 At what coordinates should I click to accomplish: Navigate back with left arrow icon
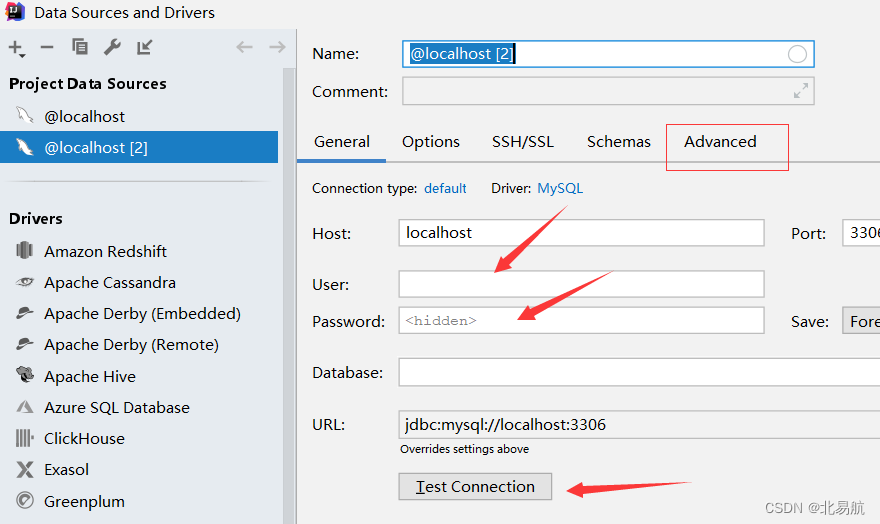click(244, 47)
